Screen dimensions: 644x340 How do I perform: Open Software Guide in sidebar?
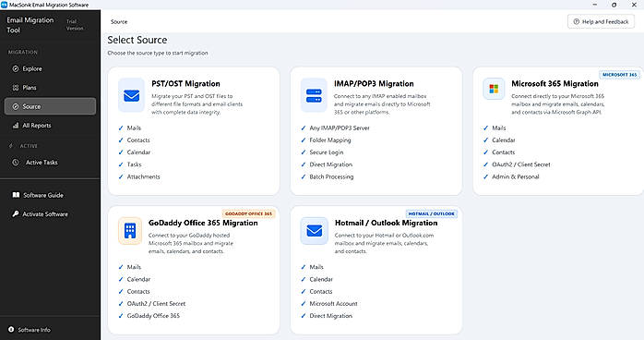point(50,195)
